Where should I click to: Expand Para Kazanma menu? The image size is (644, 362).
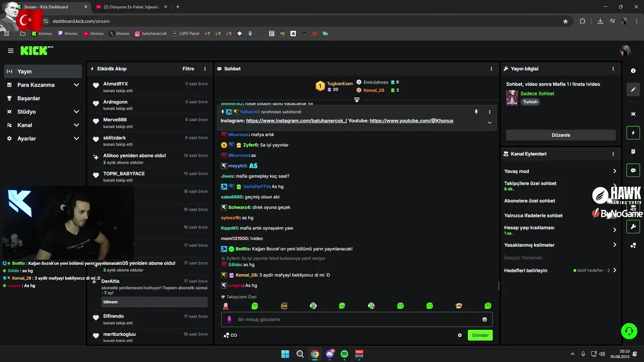pyautogui.click(x=76, y=85)
